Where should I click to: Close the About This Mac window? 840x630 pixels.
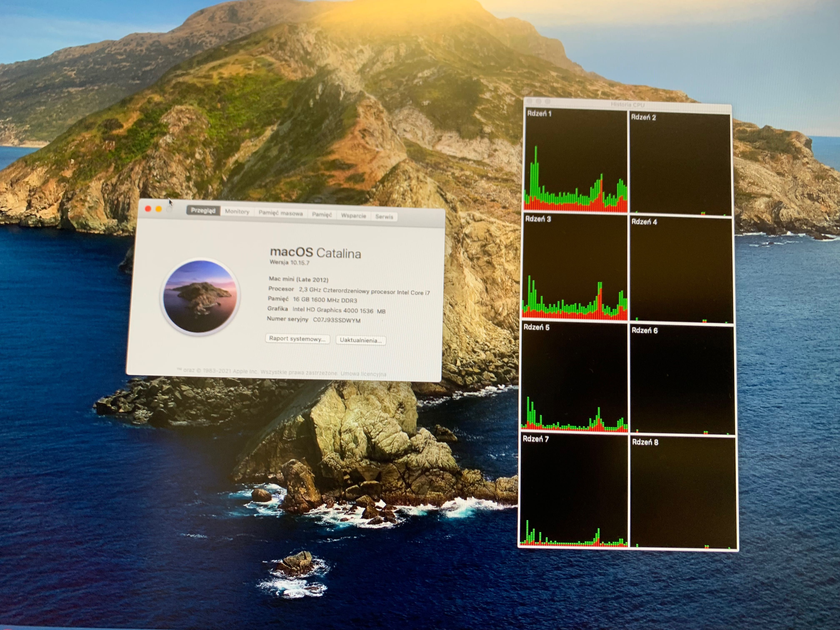[x=148, y=209]
